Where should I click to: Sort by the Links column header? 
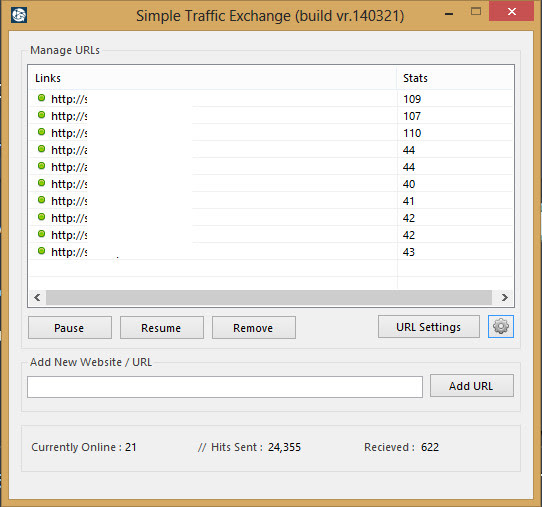(x=213, y=78)
